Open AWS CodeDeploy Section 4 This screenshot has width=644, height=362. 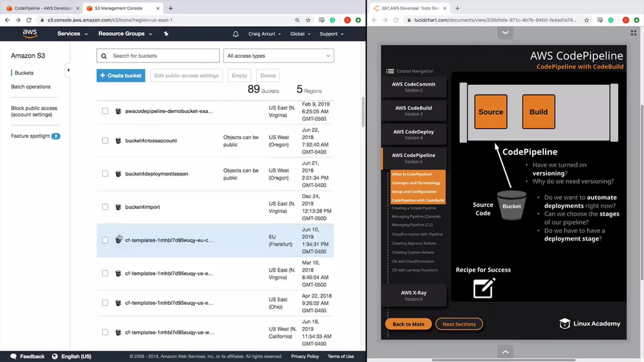click(413, 134)
